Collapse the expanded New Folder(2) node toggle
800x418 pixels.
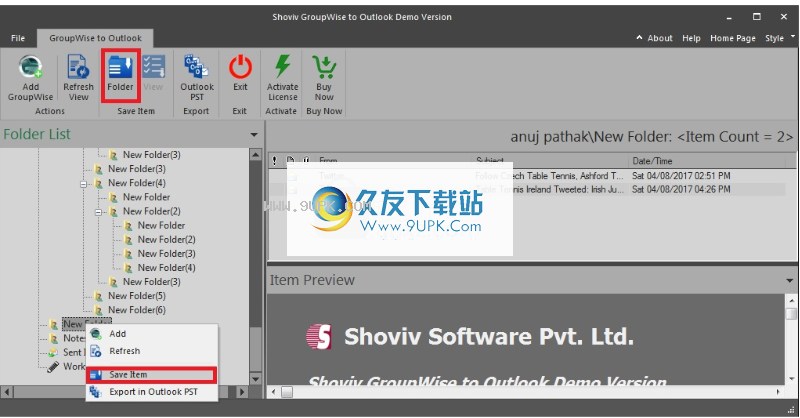pos(98,212)
